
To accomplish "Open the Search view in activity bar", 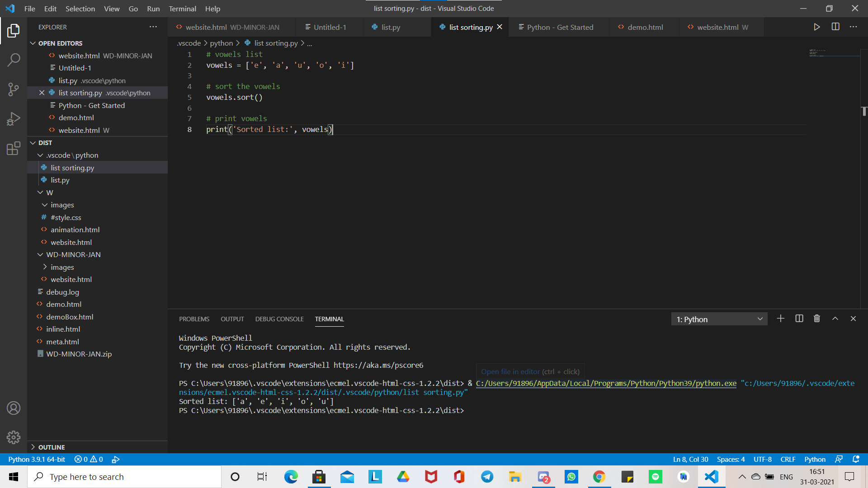I will coord(14,60).
